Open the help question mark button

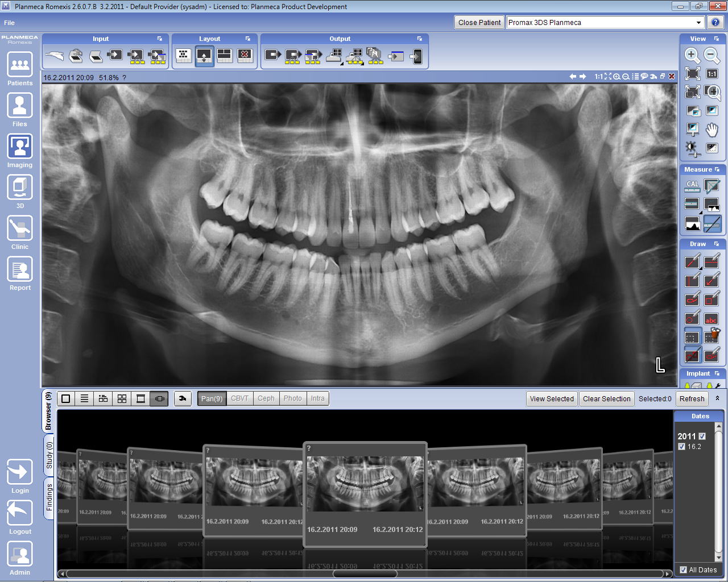[715, 23]
